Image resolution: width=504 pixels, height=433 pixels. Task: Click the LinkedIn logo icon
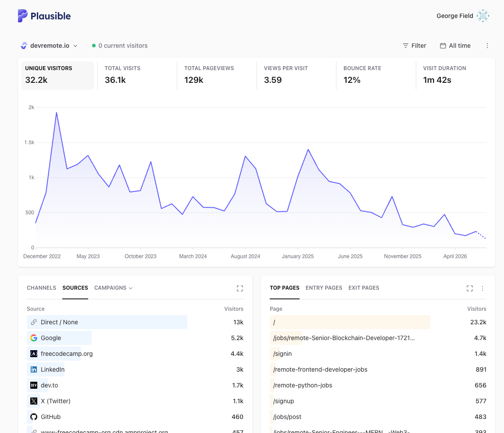click(x=34, y=369)
